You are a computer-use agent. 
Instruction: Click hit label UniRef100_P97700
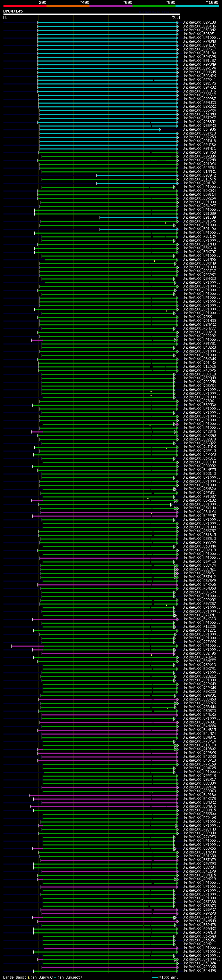(x=199, y=543)
